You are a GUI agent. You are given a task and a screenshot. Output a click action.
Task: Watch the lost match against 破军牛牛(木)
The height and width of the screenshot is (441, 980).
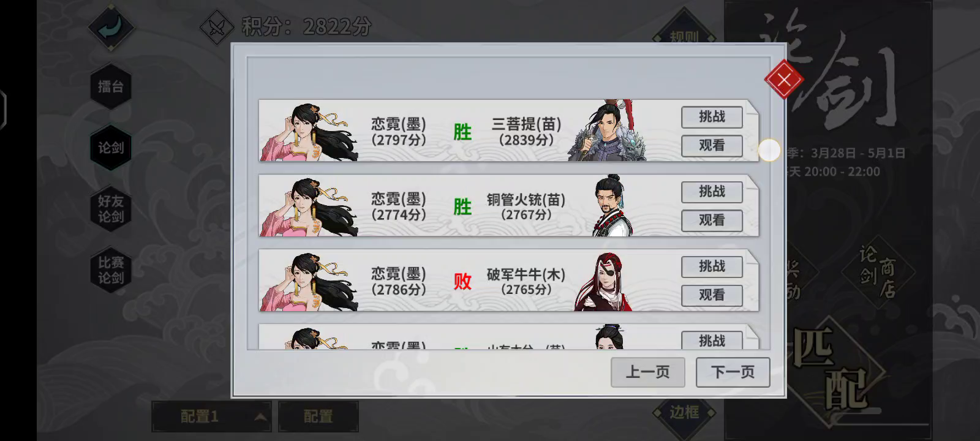point(712,295)
